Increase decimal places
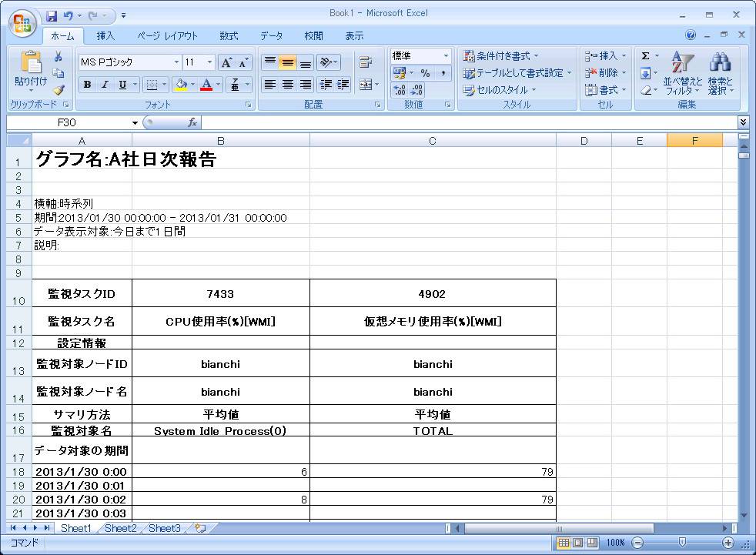The image size is (756, 555). coord(400,90)
